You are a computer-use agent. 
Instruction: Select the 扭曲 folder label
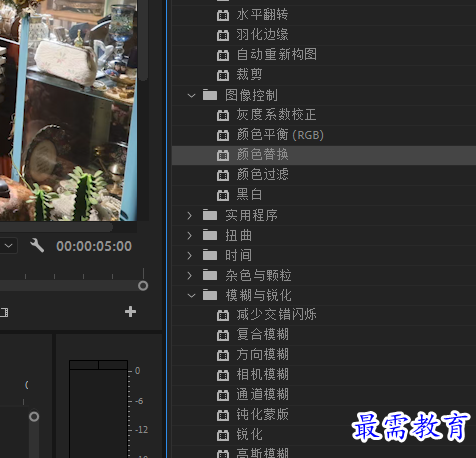238,235
